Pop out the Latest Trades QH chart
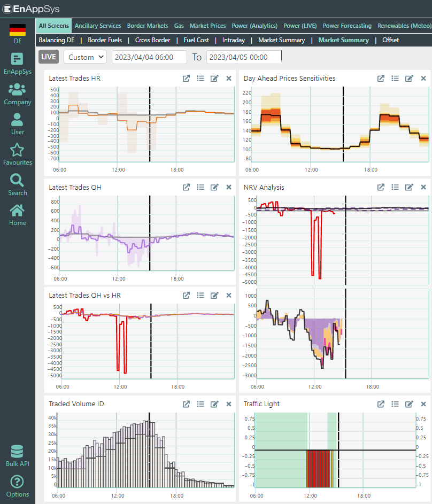 coord(186,187)
